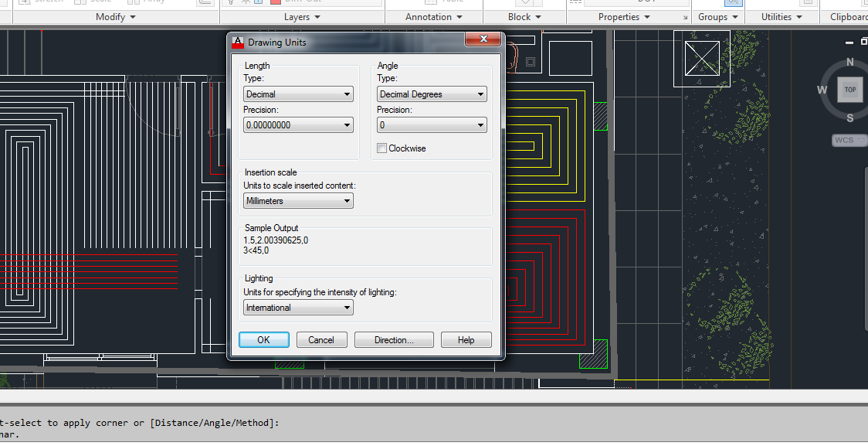The height and width of the screenshot is (446, 868).
Task: Select the Scale tool
Action: (x=97, y=2)
